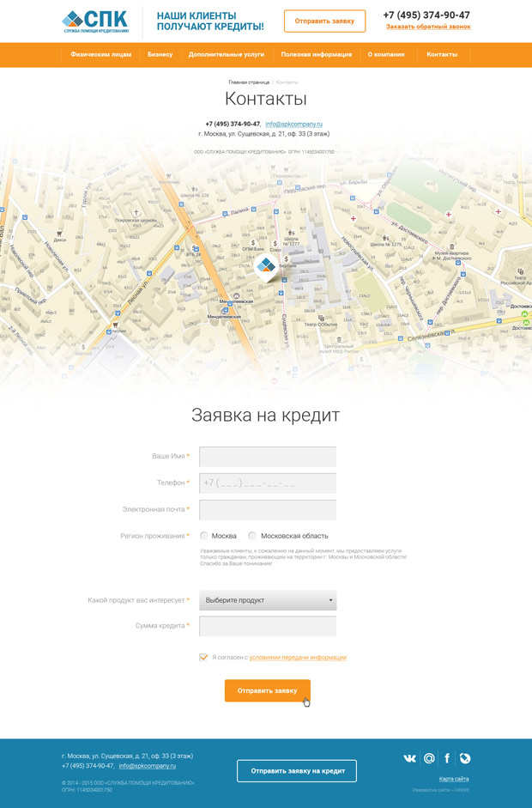This screenshot has height=808, width=532.
Task: Click the Уважаемые клиенты notice text
Action: [x=304, y=557]
